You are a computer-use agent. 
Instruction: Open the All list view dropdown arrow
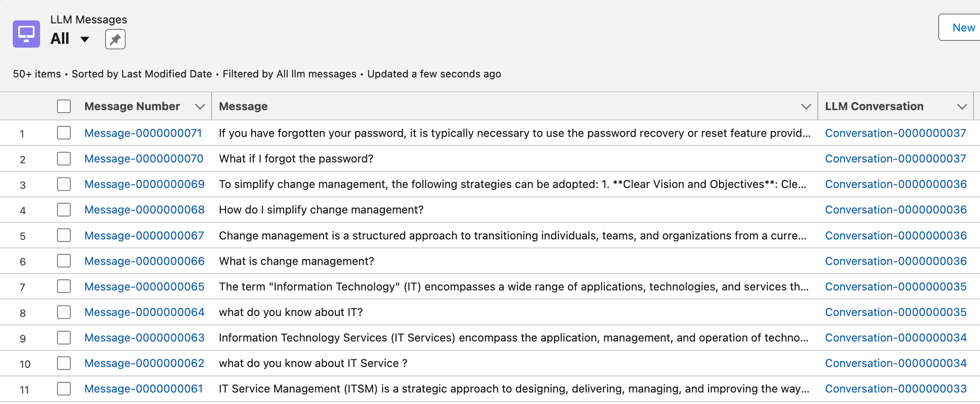pos(85,40)
